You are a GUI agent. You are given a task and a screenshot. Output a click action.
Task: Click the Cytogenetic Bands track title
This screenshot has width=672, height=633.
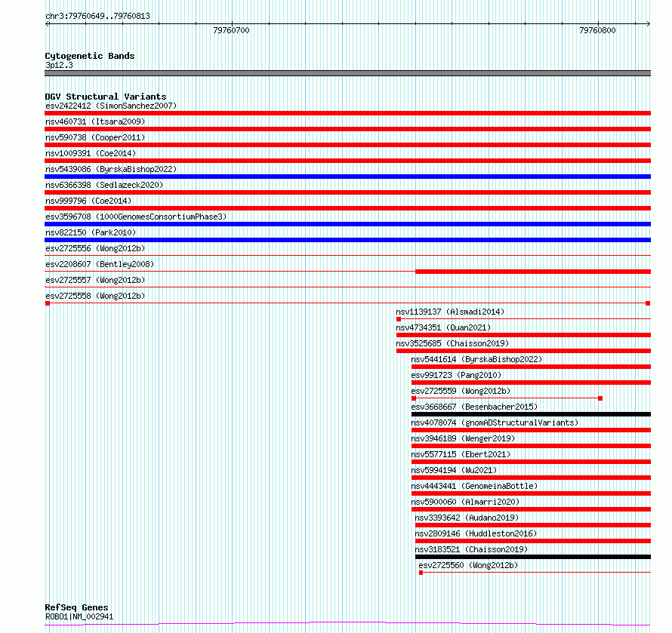pyautogui.click(x=90, y=56)
